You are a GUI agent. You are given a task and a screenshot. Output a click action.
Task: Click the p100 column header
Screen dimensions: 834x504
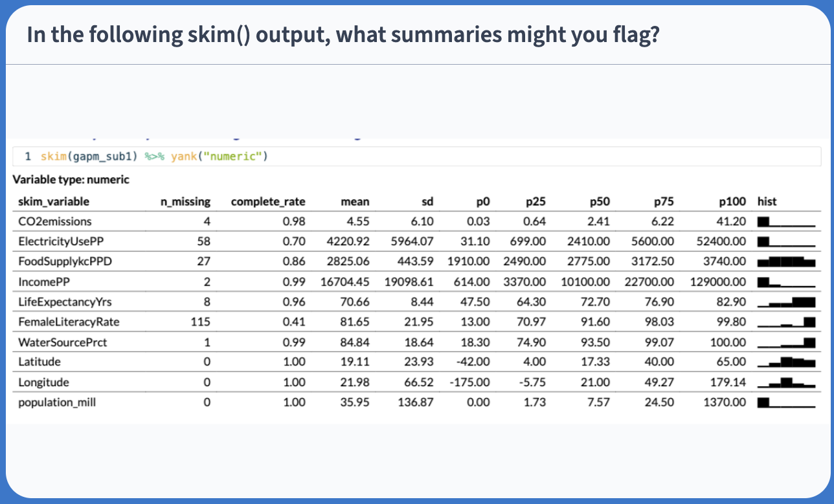click(x=732, y=201)
